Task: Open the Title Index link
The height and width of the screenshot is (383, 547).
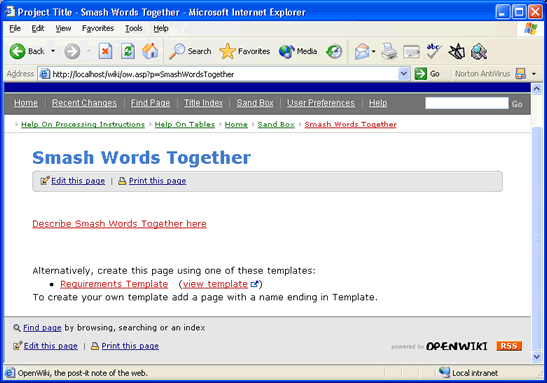Action: click(203, 103)
